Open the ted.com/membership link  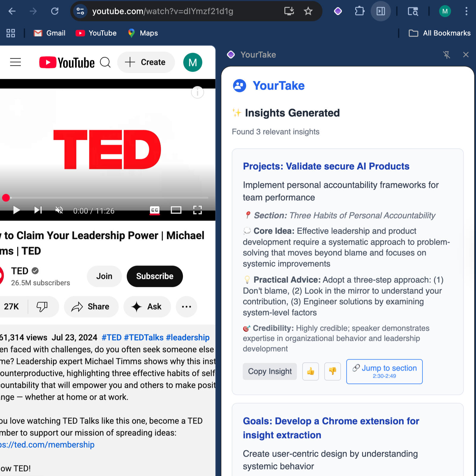click(47, 444)
